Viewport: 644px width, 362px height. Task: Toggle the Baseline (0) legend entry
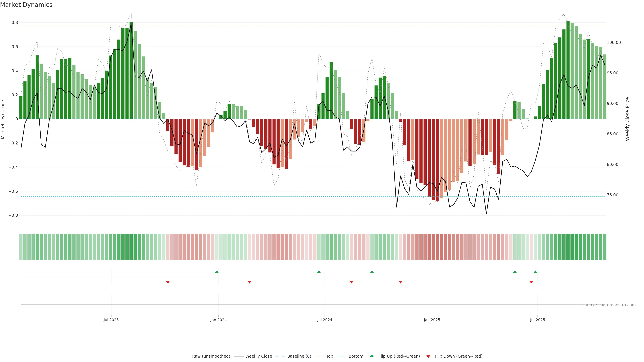tap(299, 356)
